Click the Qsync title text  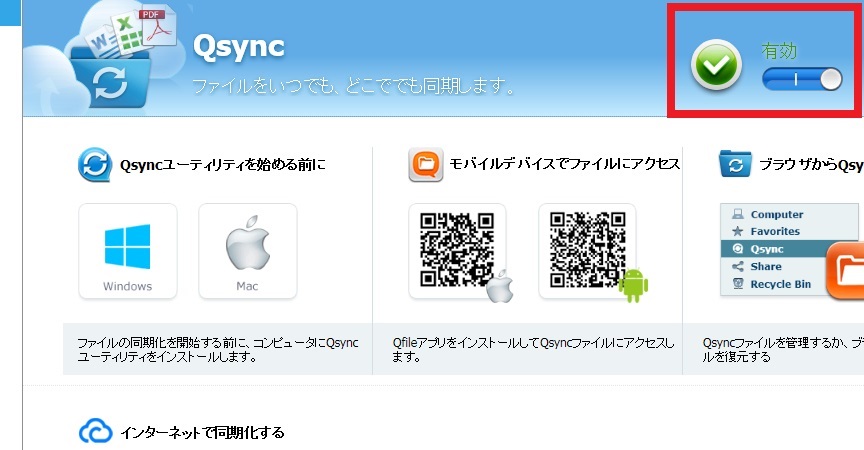tap(239, 47)
